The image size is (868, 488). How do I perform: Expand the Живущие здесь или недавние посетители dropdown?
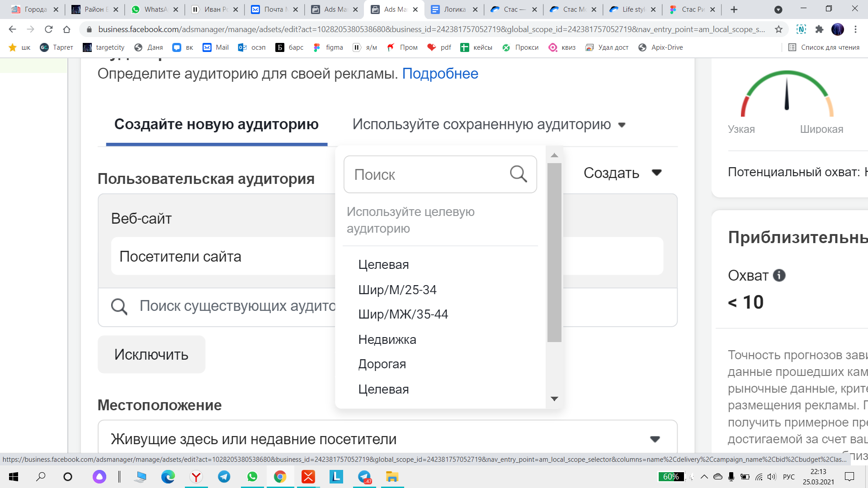[387, 439]
